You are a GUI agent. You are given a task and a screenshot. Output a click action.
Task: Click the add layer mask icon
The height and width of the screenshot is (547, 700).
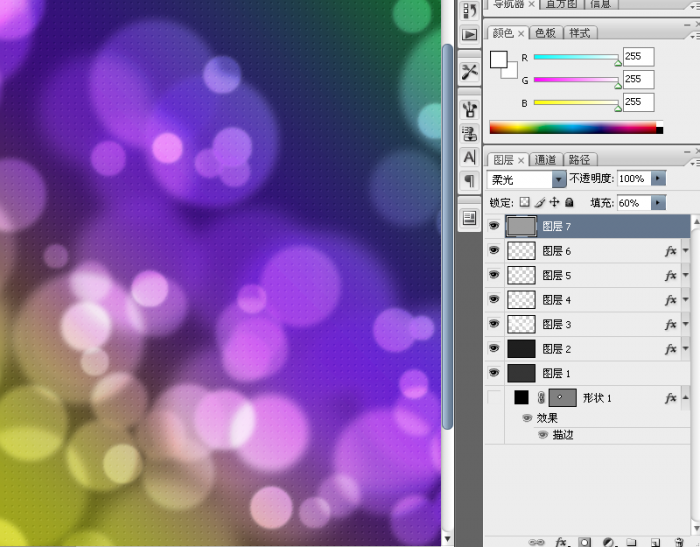tap(585, 541)
